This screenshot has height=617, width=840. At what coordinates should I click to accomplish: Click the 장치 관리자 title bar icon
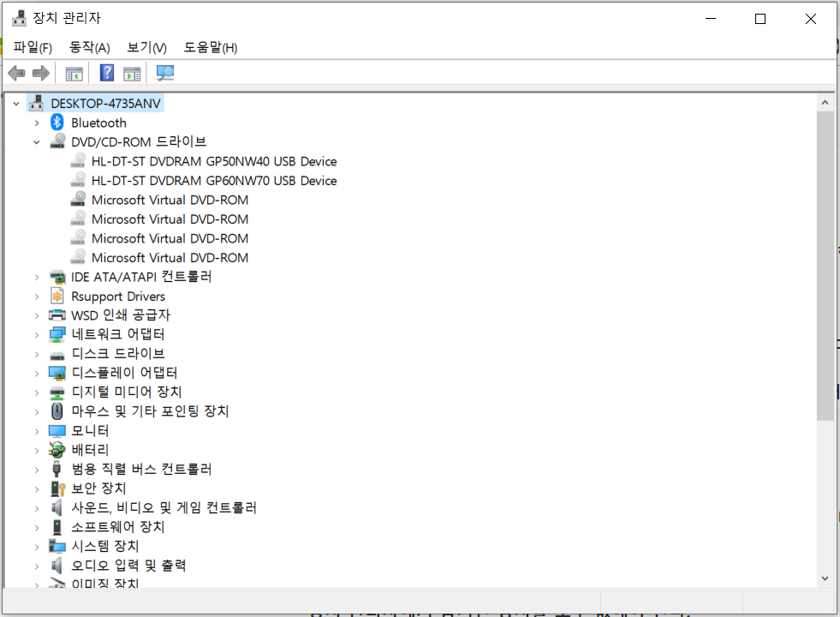click(x=19, y=18)
